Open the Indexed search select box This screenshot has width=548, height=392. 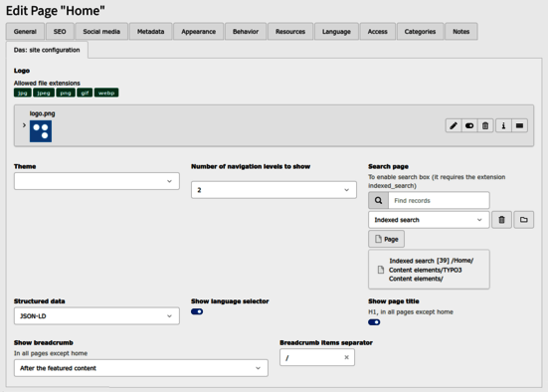click(x=429, y=220)
